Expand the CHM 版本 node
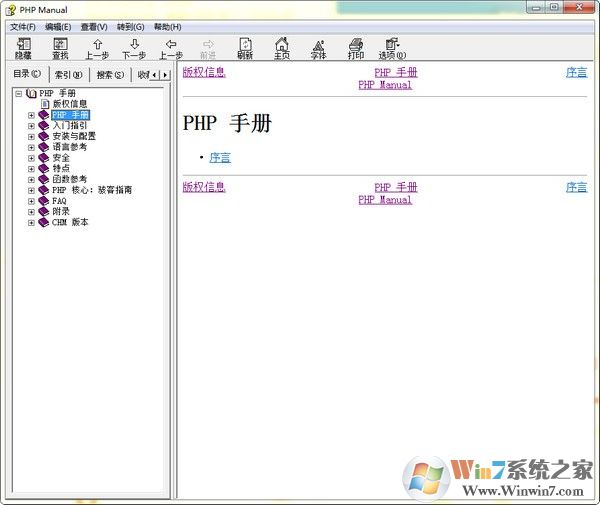The image size is (600, 505). pos(31,223)
